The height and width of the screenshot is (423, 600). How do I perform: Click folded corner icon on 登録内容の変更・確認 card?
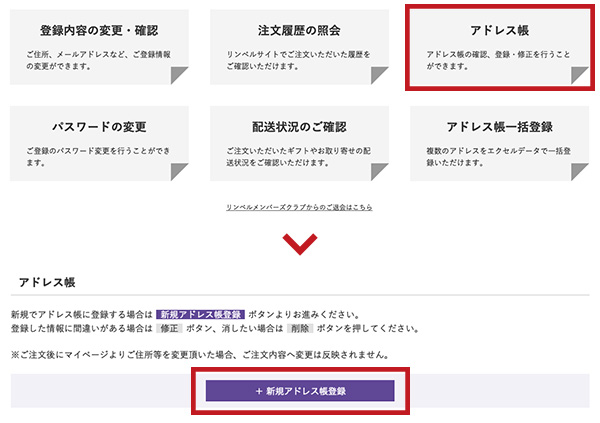pos(178,76)
